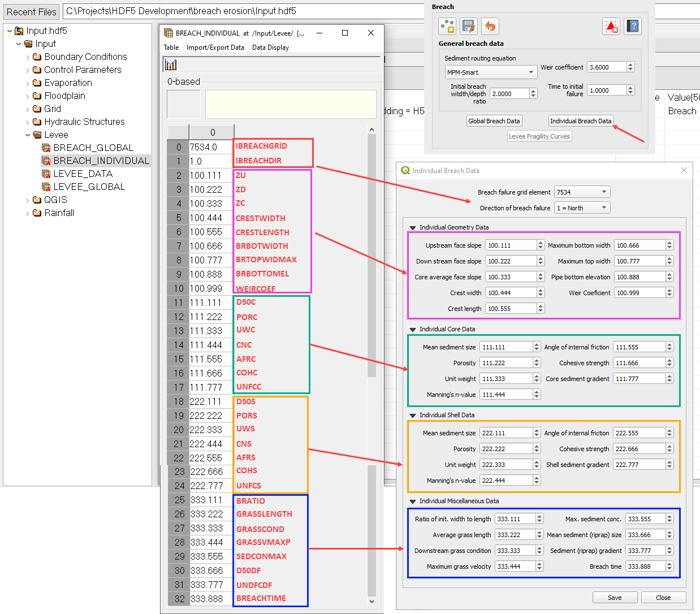
Task: Click the floppy disk save edits icon
Action: tap(468, 26)
